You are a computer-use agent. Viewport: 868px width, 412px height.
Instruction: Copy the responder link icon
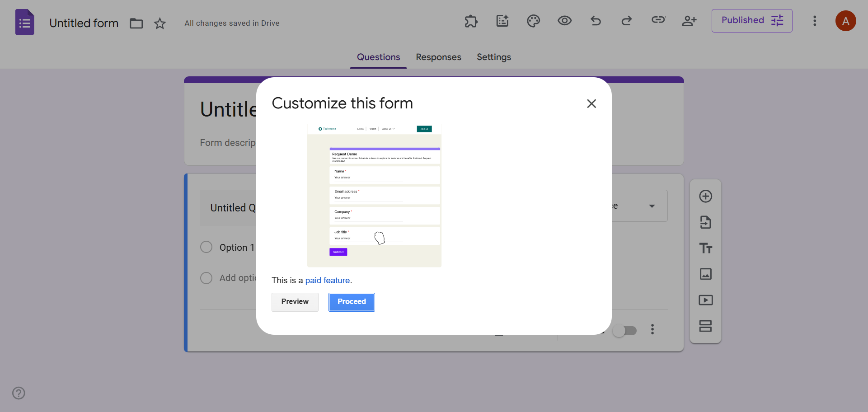(x=658, y=21)
